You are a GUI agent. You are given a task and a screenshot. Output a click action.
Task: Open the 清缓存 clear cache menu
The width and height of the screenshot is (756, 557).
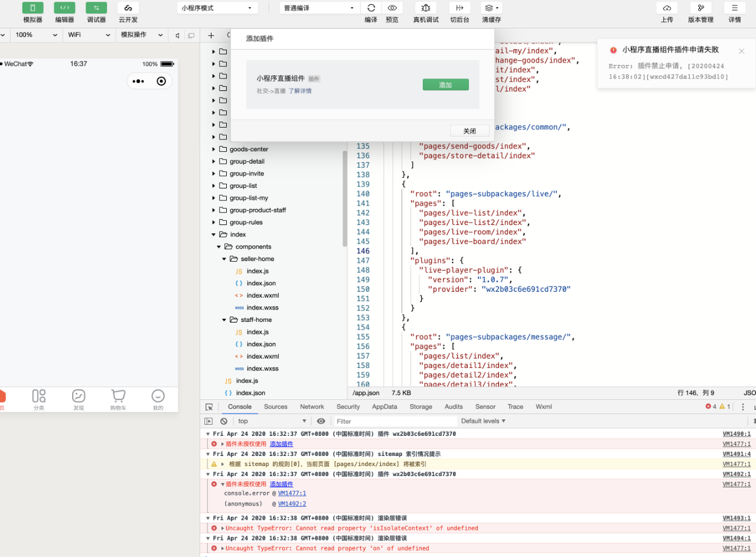[x=491, y=8]
